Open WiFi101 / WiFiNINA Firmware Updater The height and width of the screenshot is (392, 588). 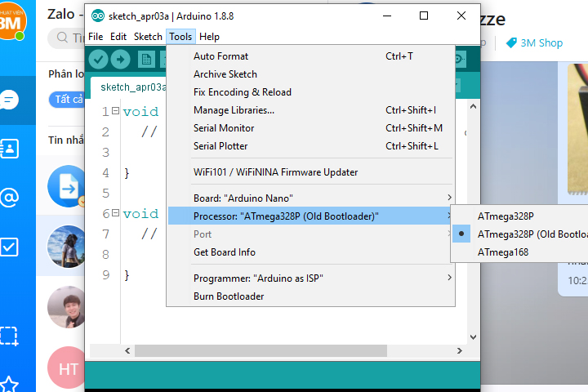click(x=310, y=172)
